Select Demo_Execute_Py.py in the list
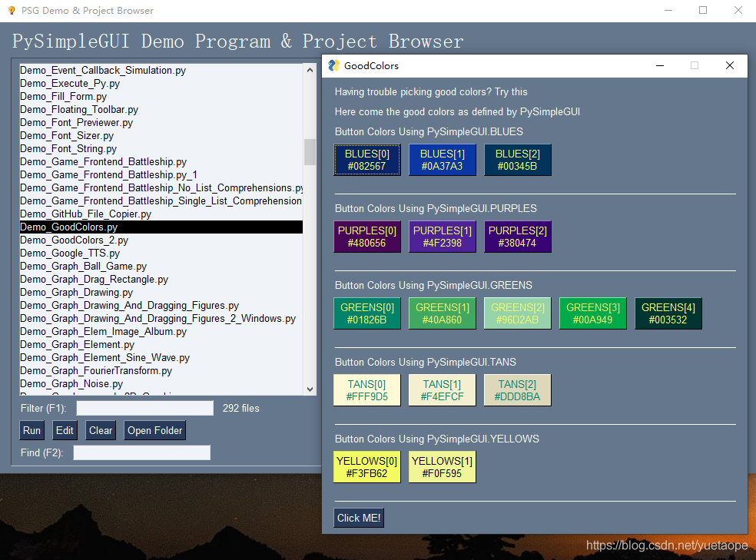This screenshot has height=560, width=756. (x=161, y=84)
